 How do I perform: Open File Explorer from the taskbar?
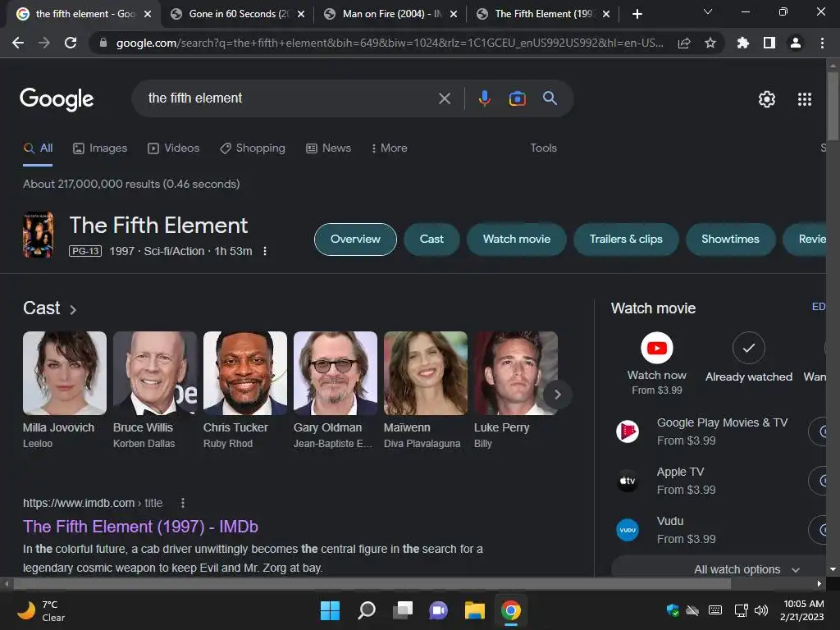pos(475,610)
